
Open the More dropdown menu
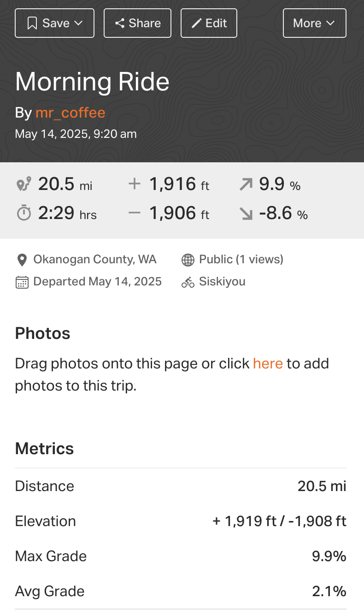click(314, 23)
